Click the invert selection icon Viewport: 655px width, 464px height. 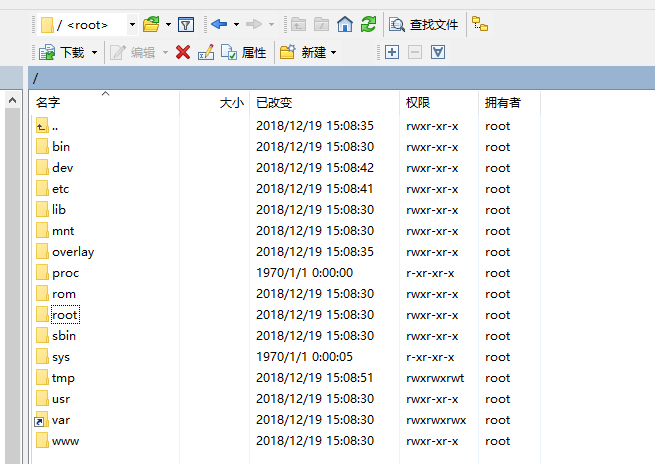[x=438, y=52]
